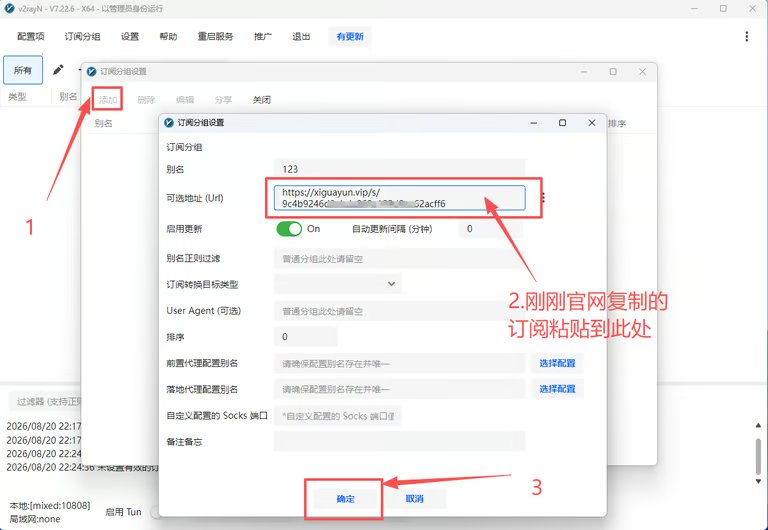Click the 推广 menu item
The height and width of the screenshot is (530, 768).
click(x=263, y=36)
